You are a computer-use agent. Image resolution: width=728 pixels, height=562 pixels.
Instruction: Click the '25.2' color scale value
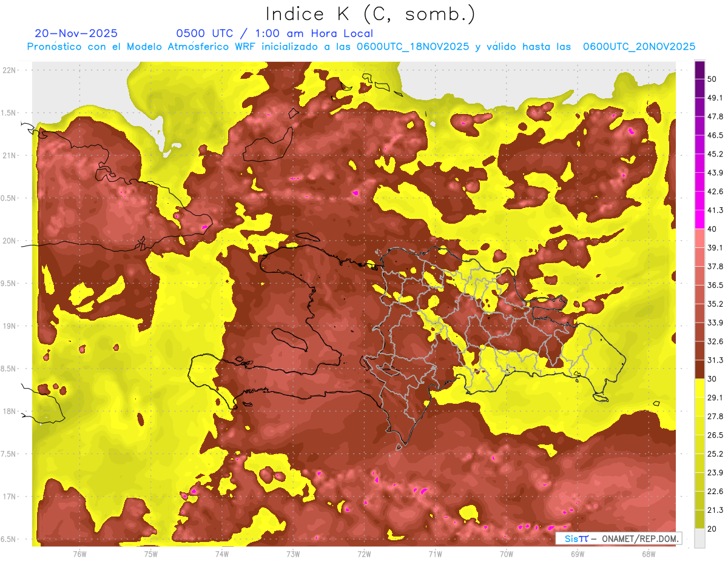715,454
